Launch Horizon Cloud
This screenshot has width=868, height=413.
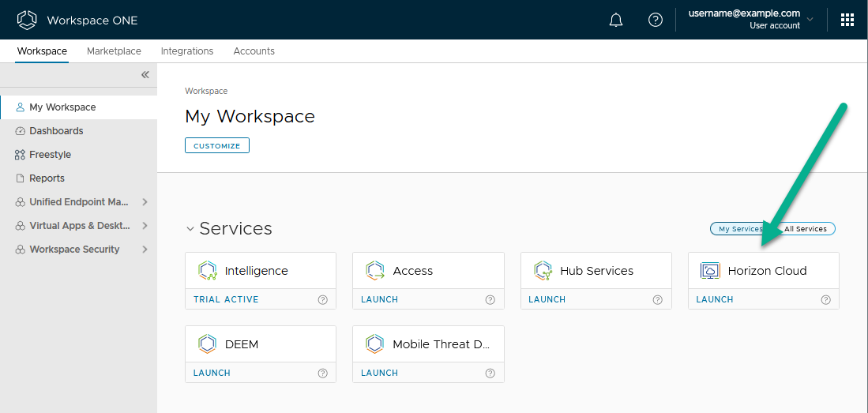715,299
